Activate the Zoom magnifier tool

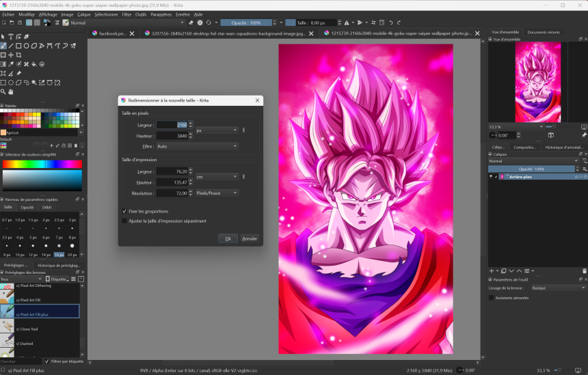coord(3,92)
